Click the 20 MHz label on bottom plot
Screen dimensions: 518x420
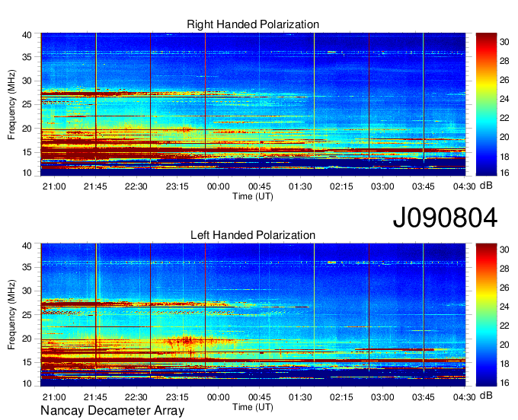tap(27, 339)
